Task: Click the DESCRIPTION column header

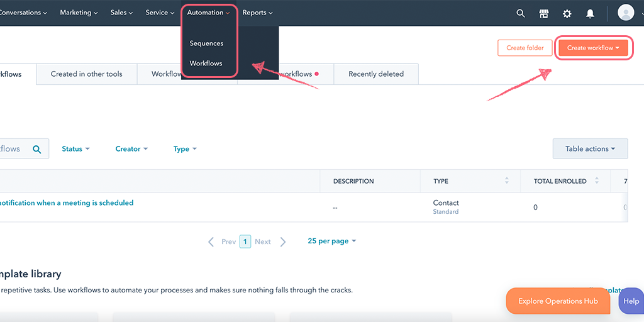Action: click(x=353, y=181)
